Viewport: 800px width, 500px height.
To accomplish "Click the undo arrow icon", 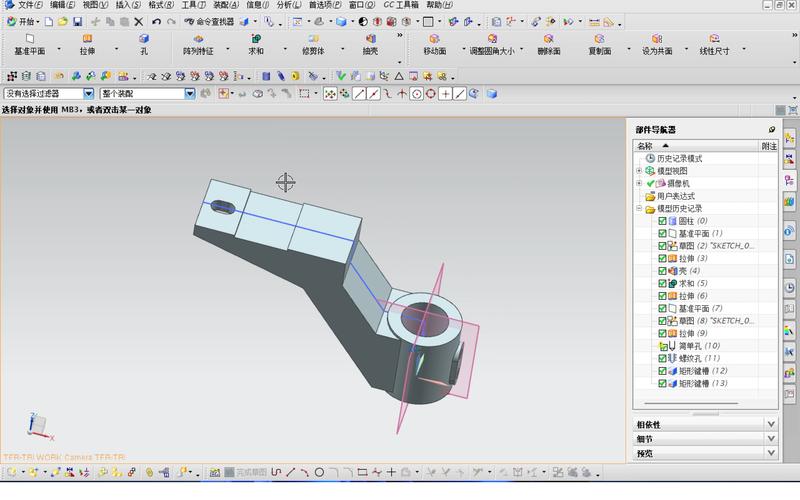I will pos(156,22).
